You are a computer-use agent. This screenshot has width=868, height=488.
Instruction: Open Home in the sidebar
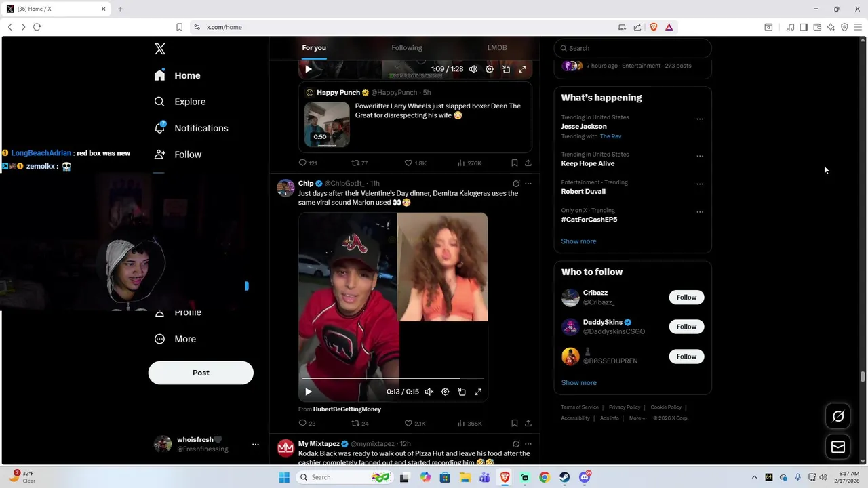[177, 75]
